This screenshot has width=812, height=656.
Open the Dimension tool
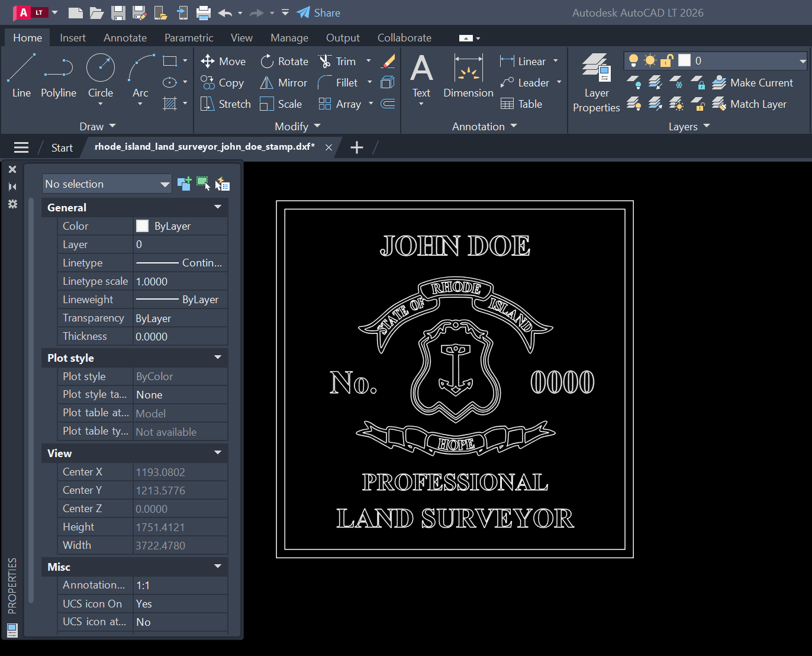pos(468,76)
